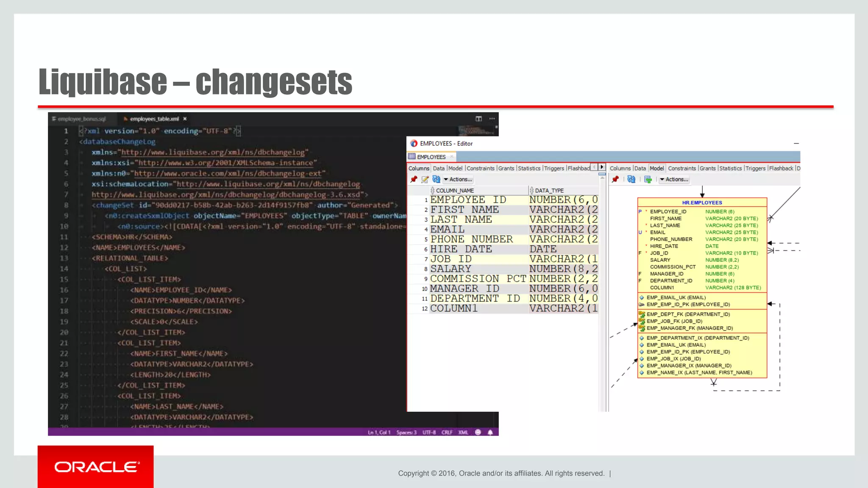Open the Grants tab in left pane

click(506, 168)
